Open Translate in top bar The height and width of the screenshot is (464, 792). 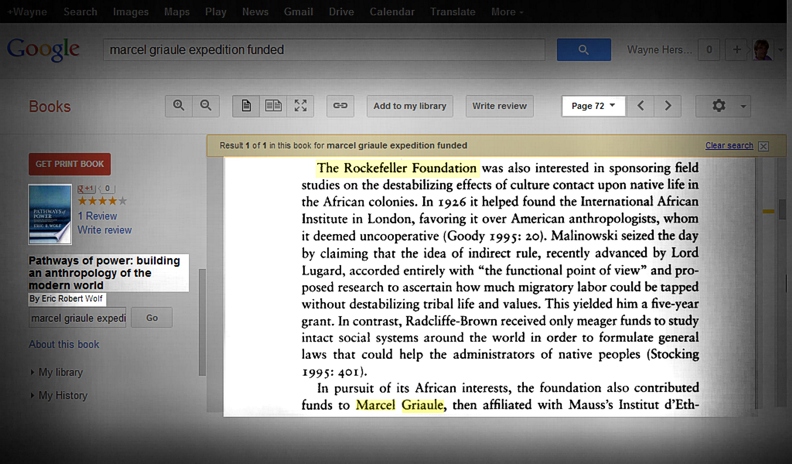click(x=453, y=12)
